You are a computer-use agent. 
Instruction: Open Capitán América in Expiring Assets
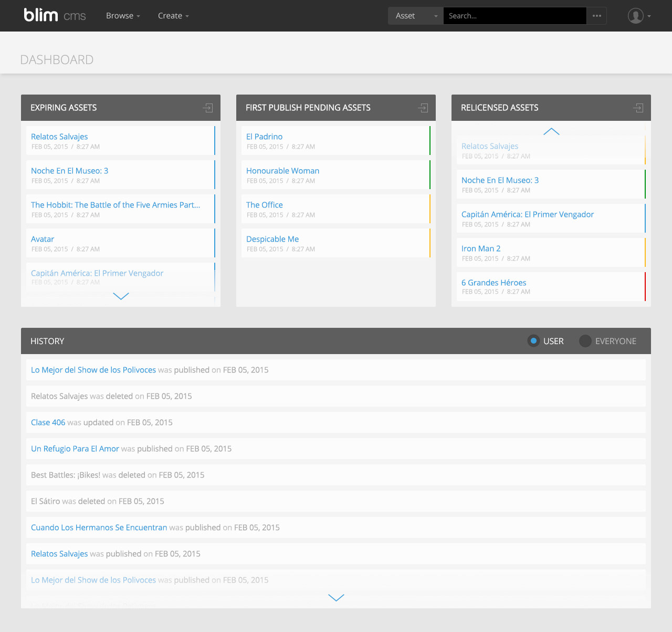click(97, 273)
